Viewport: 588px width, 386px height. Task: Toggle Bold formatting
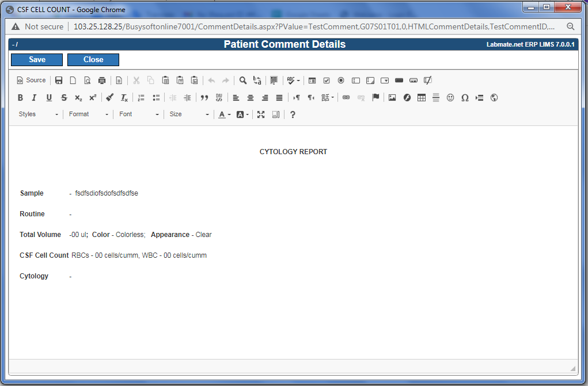[20, 98]
